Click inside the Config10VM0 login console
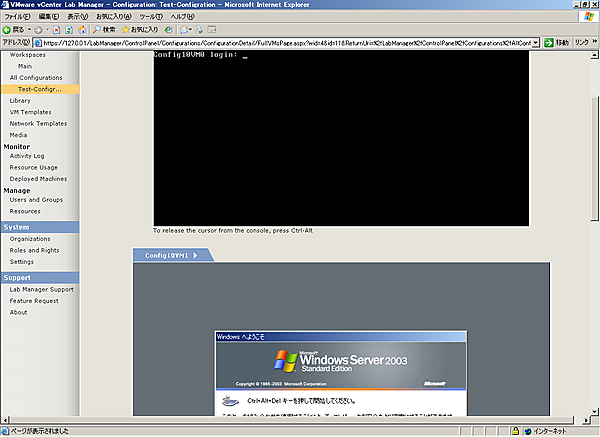 click(341, 138)
